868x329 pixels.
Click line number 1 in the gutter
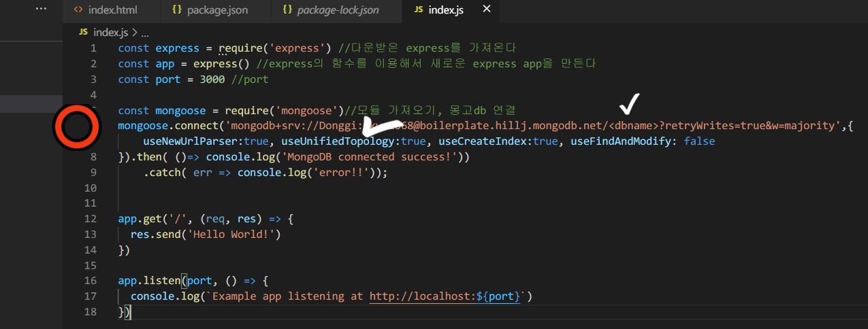[x=93, y=48]
